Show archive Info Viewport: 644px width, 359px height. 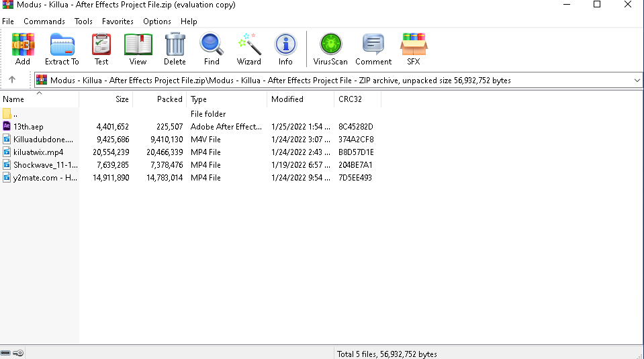285,44
